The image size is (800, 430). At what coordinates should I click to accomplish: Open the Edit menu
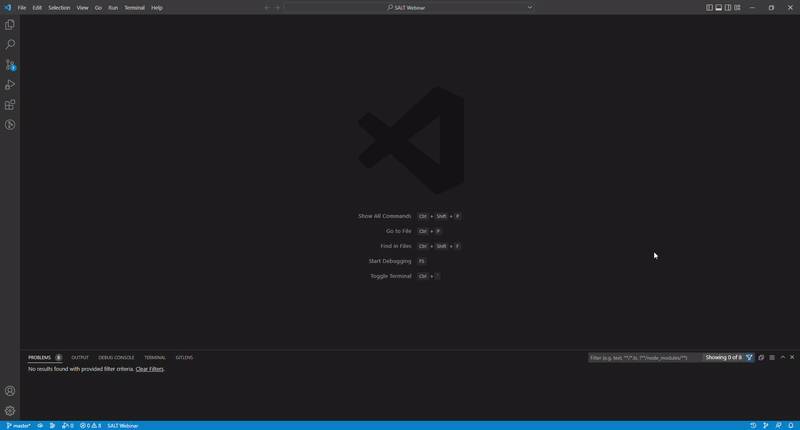(x=37, y=8)
